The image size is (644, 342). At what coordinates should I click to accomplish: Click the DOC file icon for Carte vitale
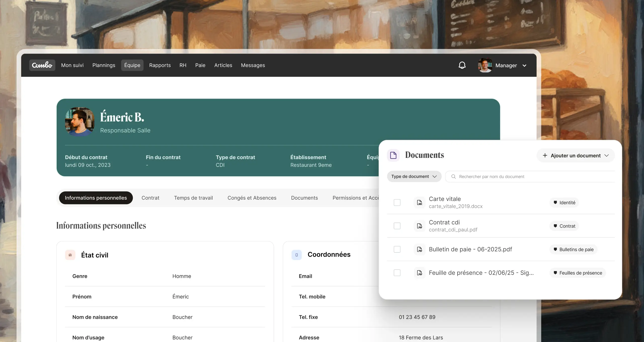click(x=419, y=202)
